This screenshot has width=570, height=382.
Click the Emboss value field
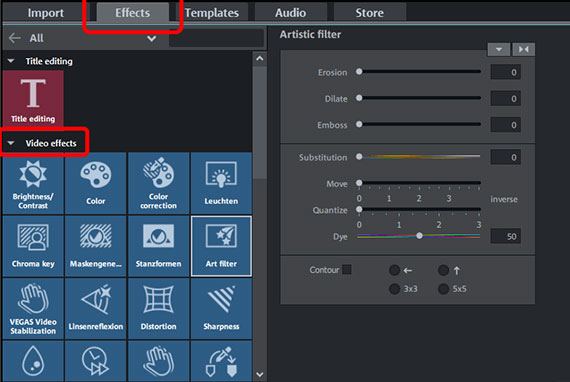[x=505, y=125]
